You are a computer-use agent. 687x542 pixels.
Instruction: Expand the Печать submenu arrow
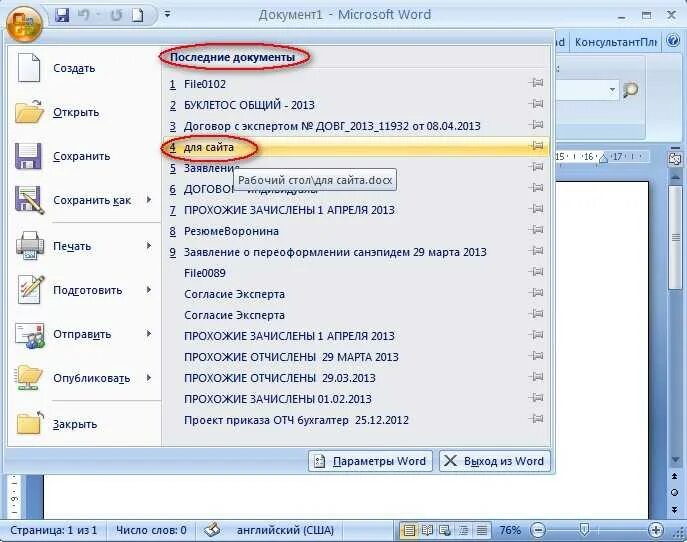pos(149,245)
